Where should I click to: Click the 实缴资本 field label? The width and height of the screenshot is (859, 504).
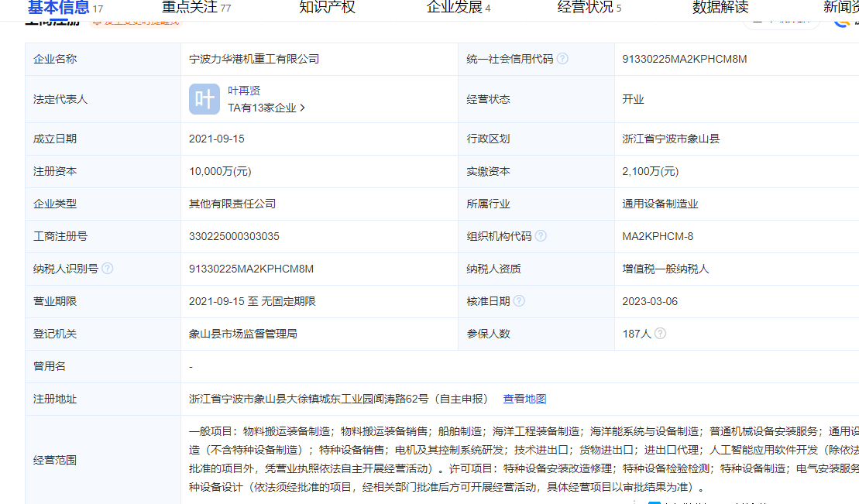tap(488, 171)
